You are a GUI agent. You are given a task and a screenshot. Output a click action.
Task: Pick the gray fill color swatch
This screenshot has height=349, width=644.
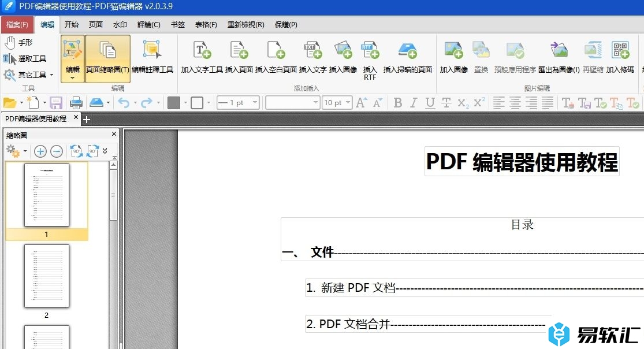pyautogui.click(x=174, y=103)
